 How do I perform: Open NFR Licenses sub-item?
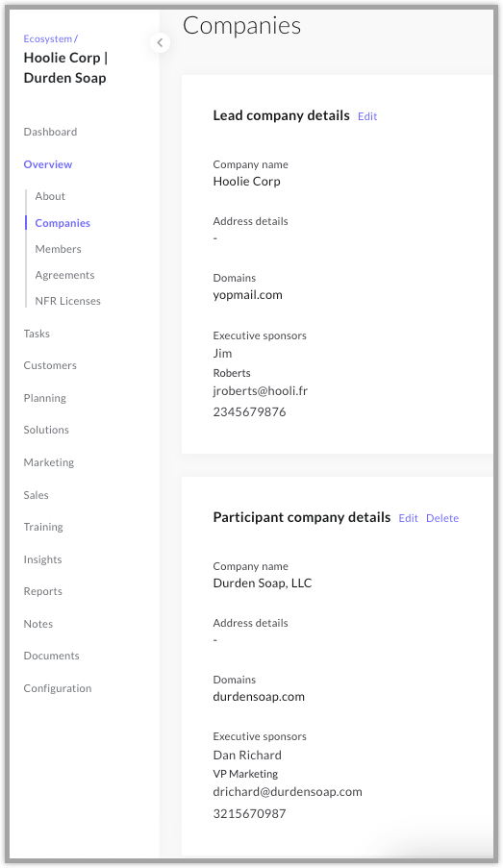click(x=67, y=301)
